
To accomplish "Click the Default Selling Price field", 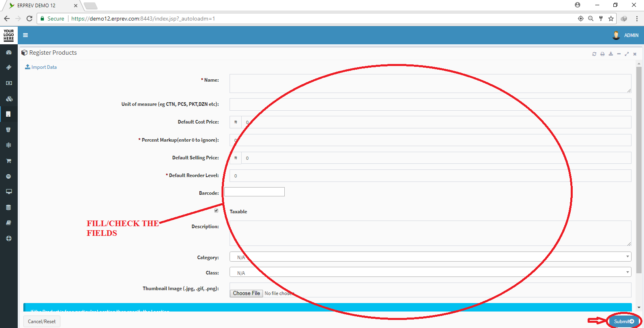I will pyautogui.click(x=436, y=158).
